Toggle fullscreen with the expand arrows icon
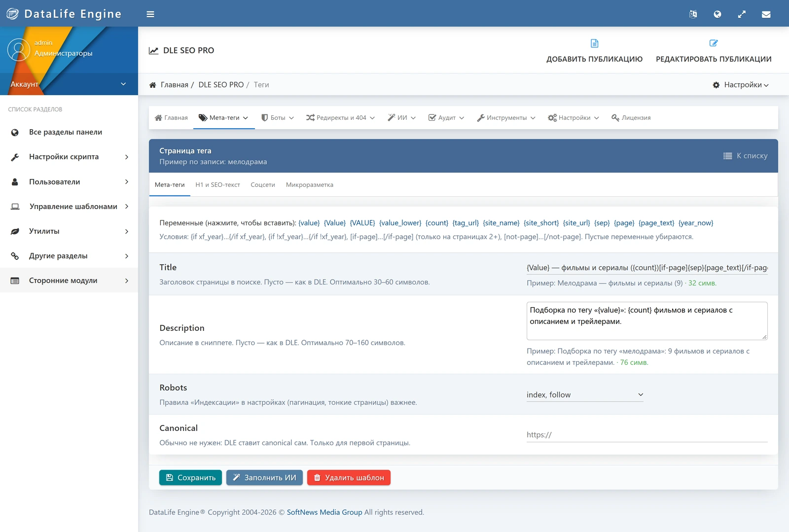789x532 pixels. [742, 14]
